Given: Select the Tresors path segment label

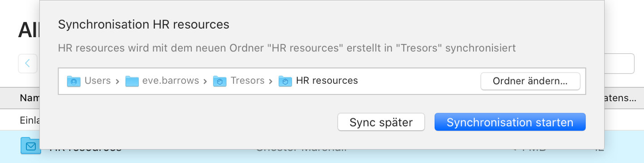Looking at the screenshot, I should (x=247, y=81).
